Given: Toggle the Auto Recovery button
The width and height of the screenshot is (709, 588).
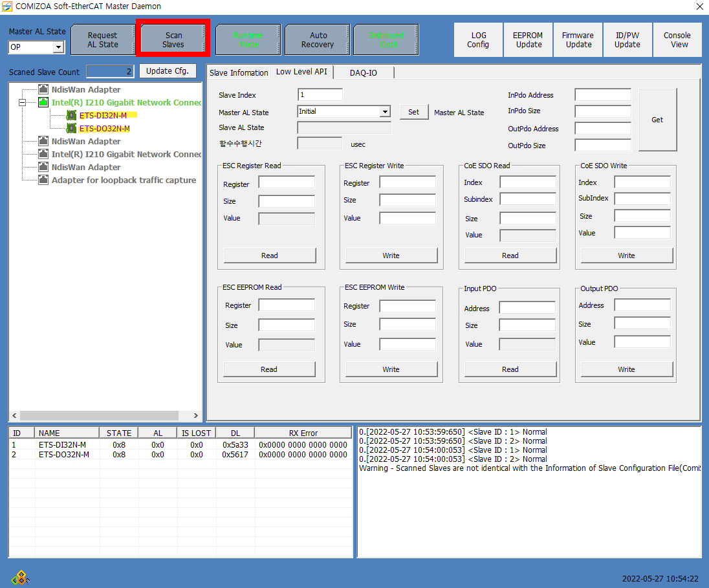Looking at the screenshot, I should pos(318,40).
